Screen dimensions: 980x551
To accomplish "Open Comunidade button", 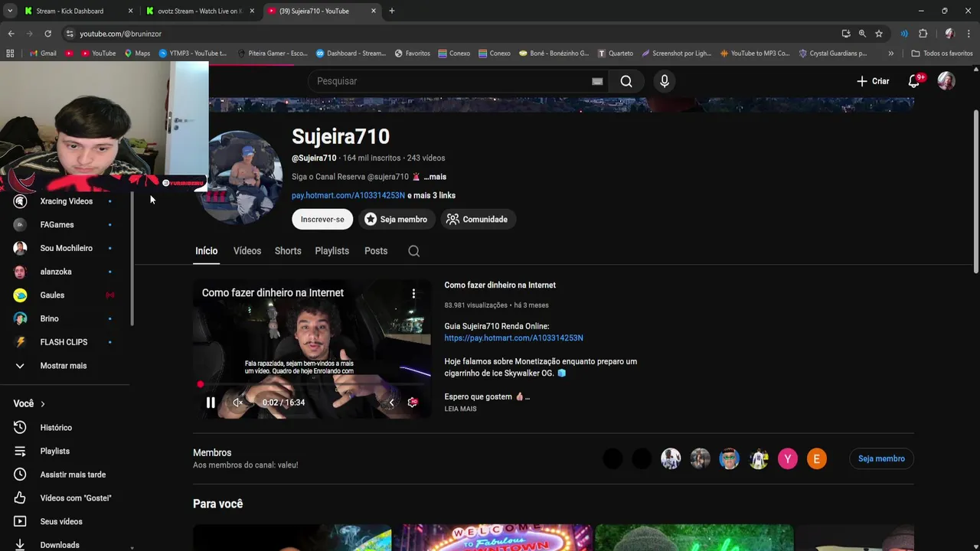I will pyautogui.click(x=478, y=220).
